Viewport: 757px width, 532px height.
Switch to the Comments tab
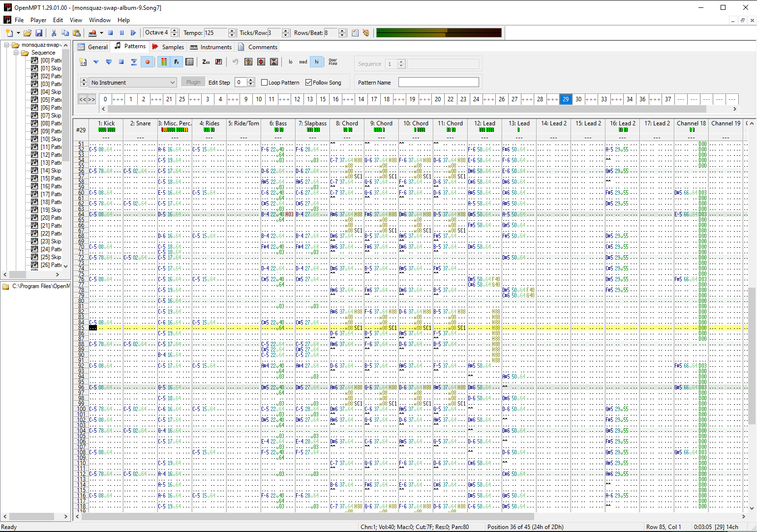click(257, 47)
